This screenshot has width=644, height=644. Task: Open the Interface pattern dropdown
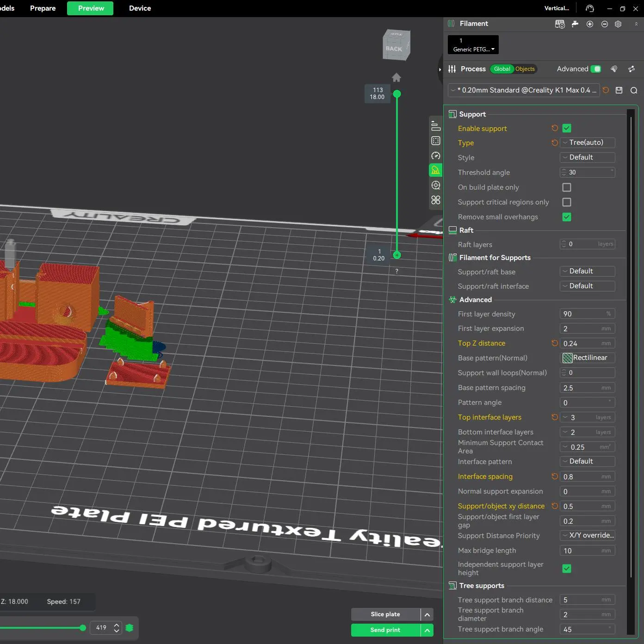[587, 461]
